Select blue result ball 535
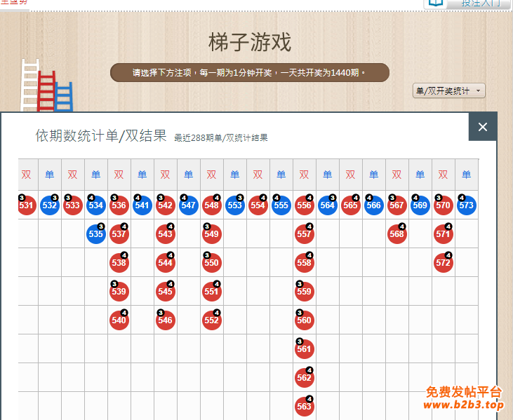Viewport: 513px width, 420px height. click(x=96, y=234)
